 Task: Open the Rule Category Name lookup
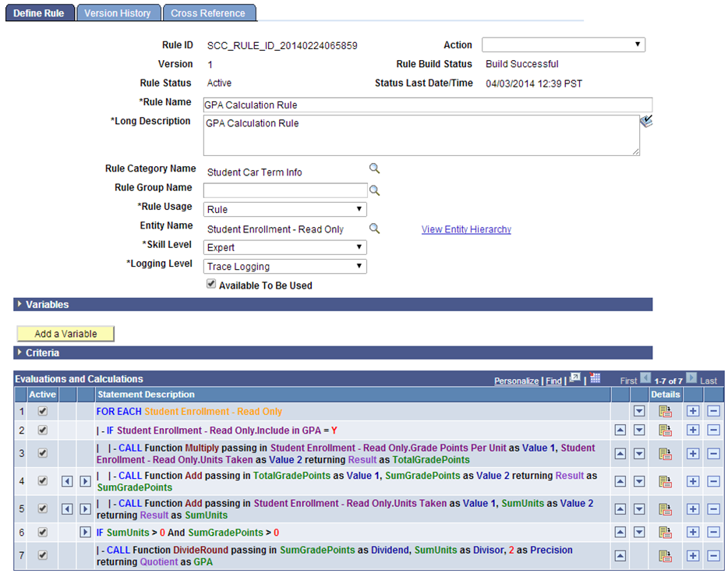pyautogui.click(x=374, y=168)
